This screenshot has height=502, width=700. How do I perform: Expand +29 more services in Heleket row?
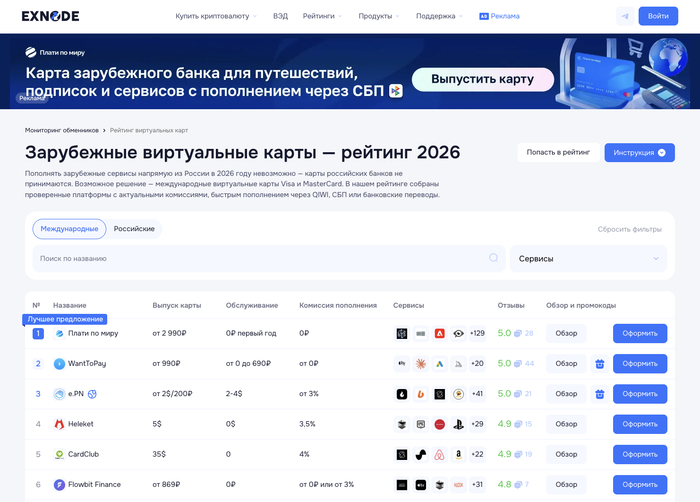tap(477, 424)
